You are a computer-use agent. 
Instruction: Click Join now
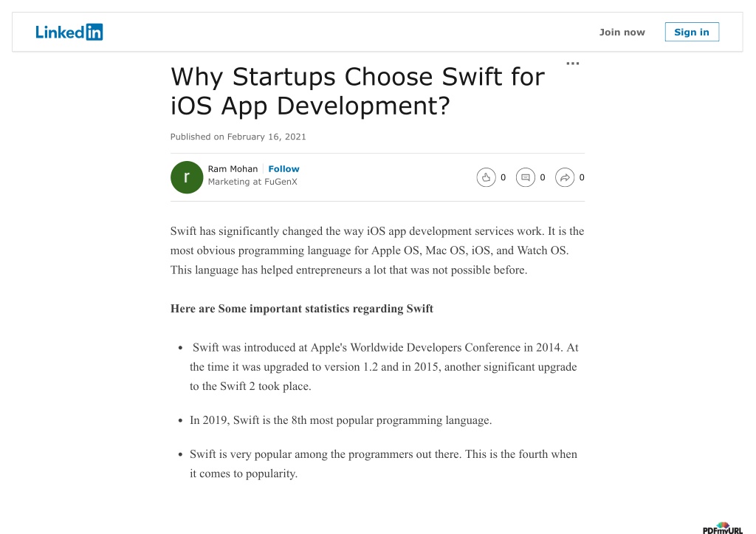pyautogui.click(x=622, y=32)
